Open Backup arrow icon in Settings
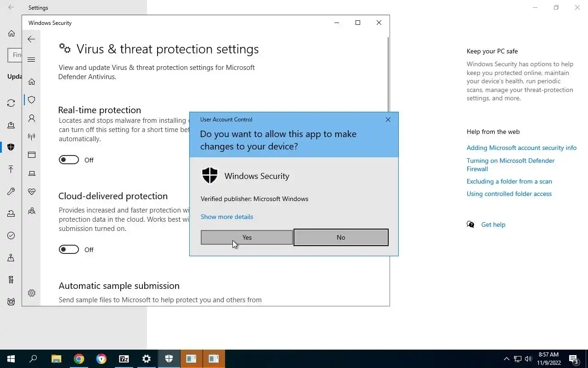 click(x=11, y=169)
